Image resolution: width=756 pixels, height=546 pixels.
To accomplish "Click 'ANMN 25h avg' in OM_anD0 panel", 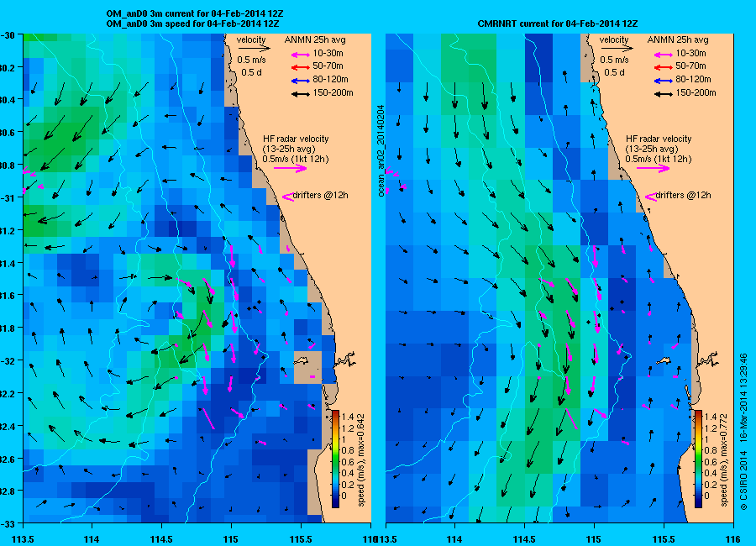I will coord(315,39).
